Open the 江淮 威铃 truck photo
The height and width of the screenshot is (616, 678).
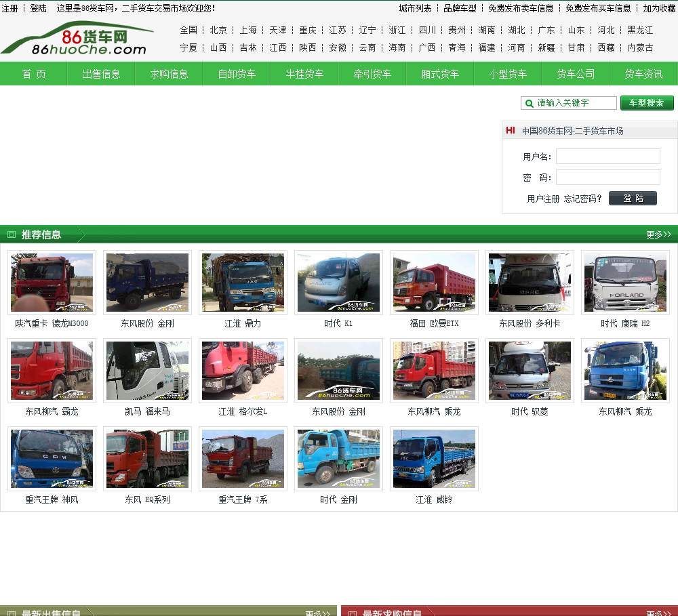(434, 459)
